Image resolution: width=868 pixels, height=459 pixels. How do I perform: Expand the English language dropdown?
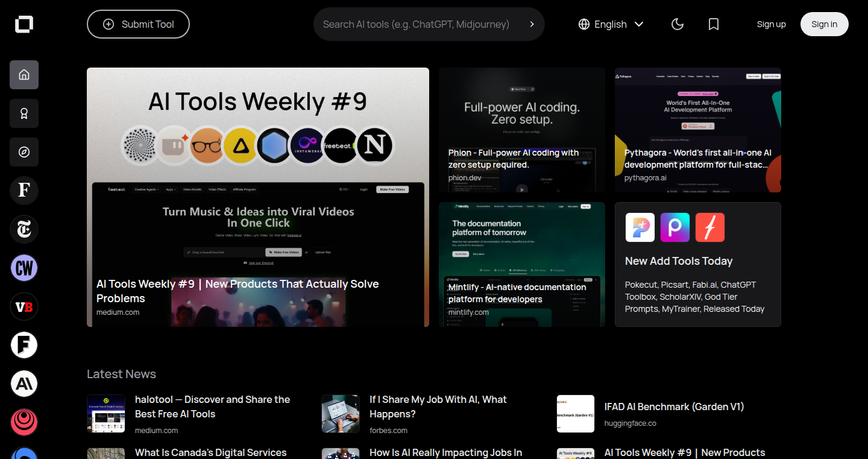[x=611, y=24]
